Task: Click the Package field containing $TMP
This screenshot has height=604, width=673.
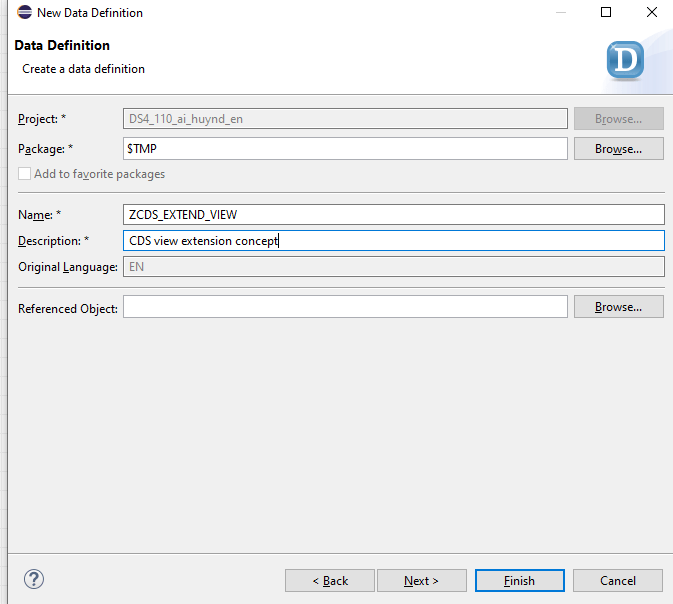Action: (345, 148)
